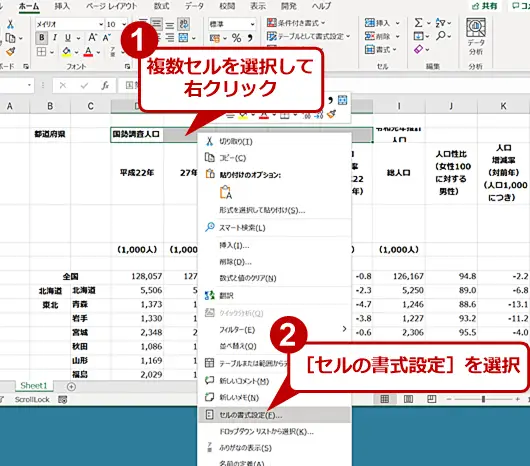Open the Font Color dropdown arrow
This screenshot has height=466, width=530.
pyautogui.click(x=98, y=52)
